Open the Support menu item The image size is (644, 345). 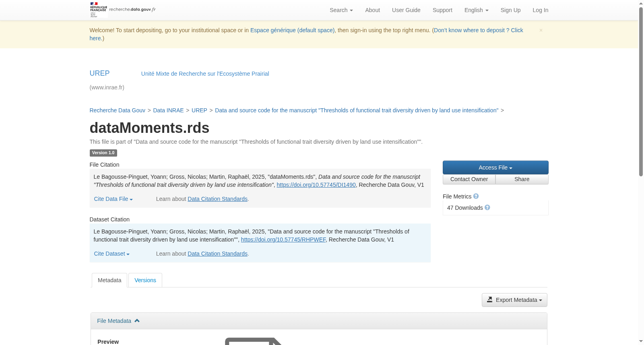[x=442, y=10]
